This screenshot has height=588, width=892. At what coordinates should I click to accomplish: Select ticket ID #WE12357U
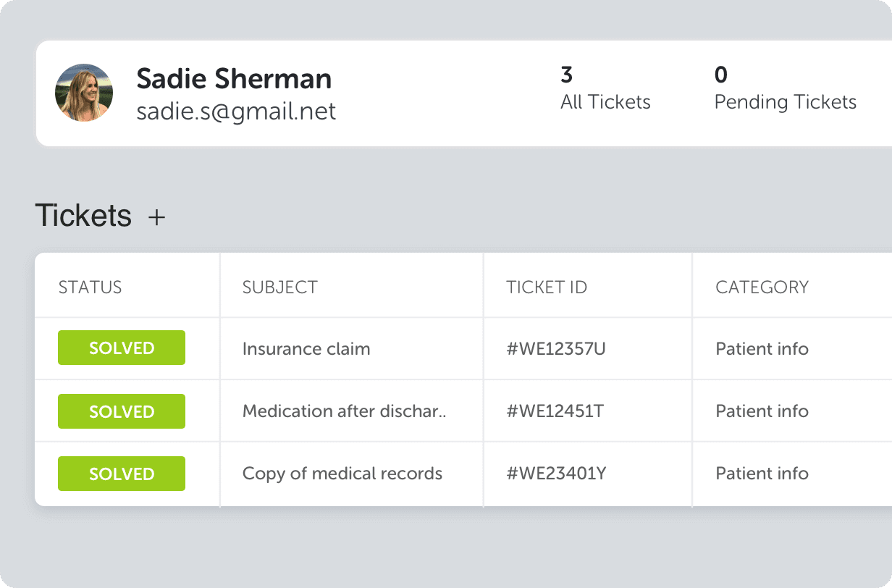pyautogui.click(x=556, y=348)
